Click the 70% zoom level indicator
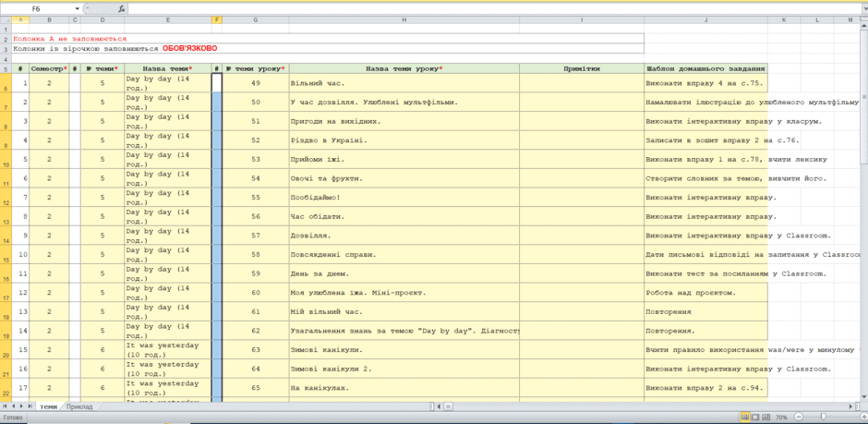 point(783,417)
